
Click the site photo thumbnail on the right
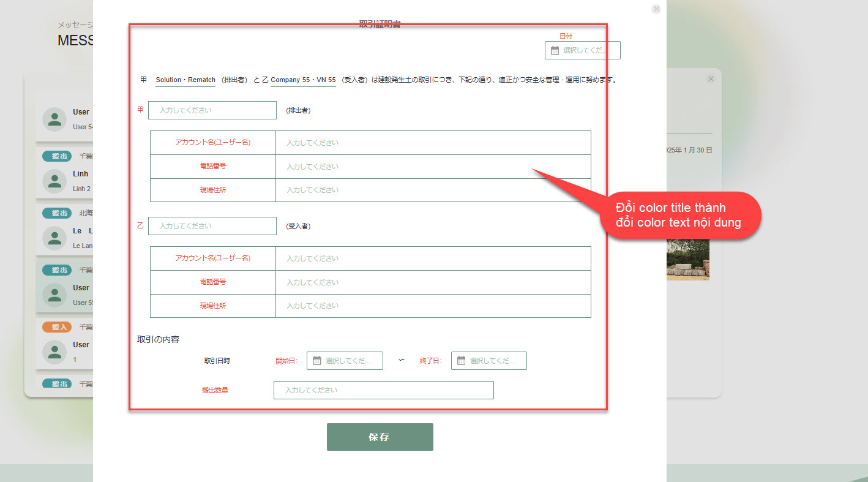687,259
